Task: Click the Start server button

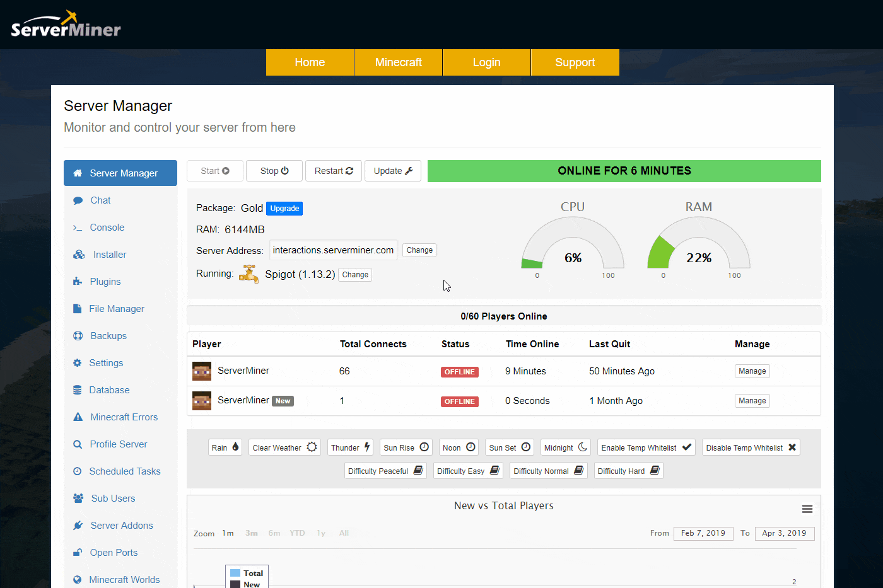Action: pos(215,171)
